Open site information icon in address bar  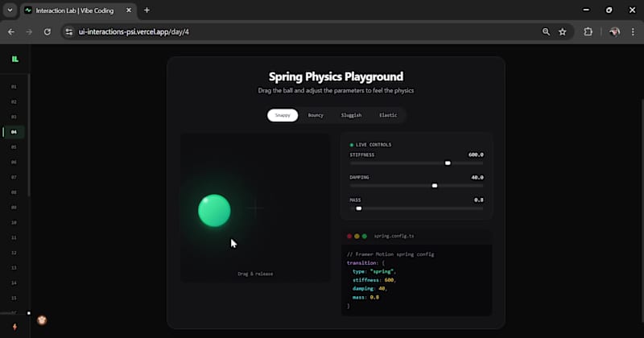coord(69,31)
